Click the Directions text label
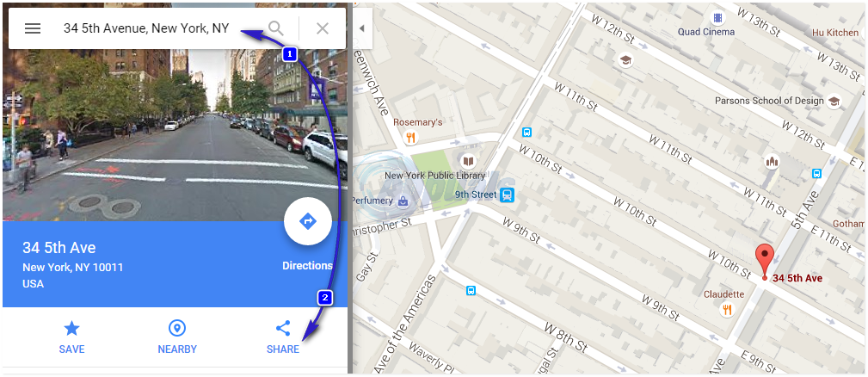The image size is (868, 377). (x=307, y=266)
